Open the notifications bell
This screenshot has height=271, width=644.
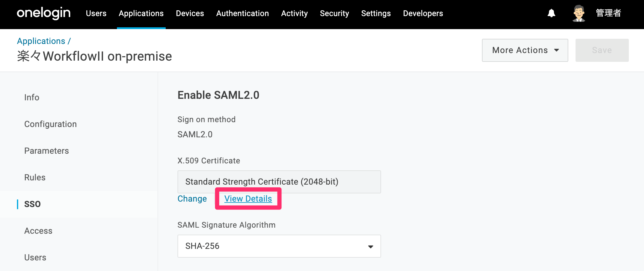(551, 13)
